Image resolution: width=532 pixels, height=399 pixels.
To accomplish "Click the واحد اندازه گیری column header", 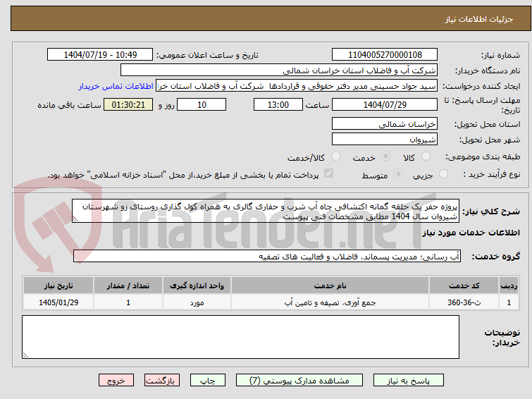I will pyautogui.click(x=197, y=286).
